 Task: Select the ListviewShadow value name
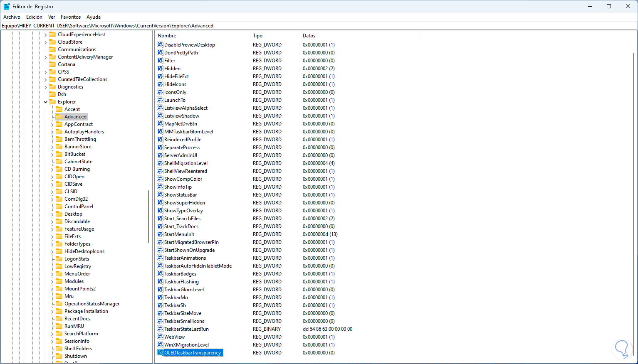(182, 116)
